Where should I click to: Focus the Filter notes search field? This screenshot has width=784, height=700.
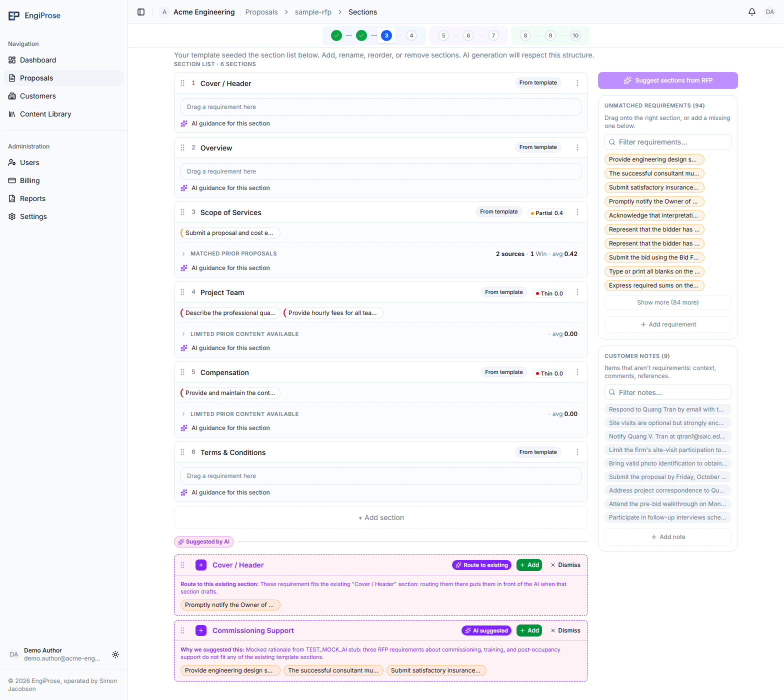click(x=668, y=392)
